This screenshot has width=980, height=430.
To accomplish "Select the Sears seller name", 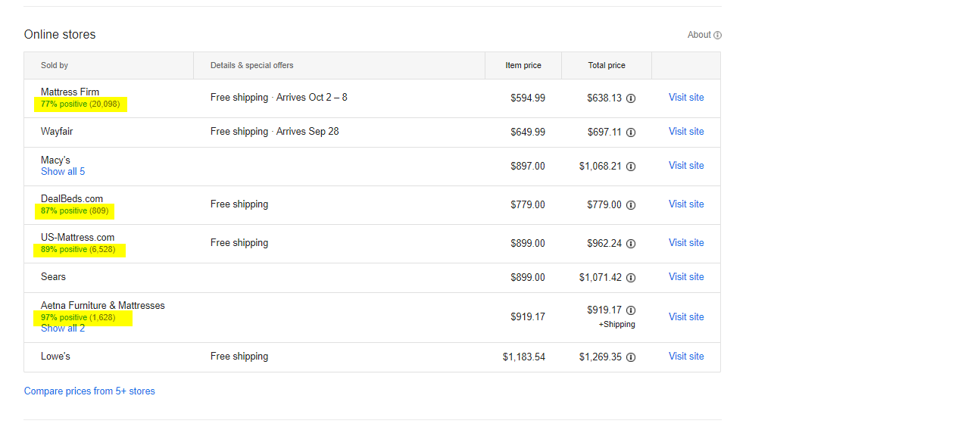I will 53,276.
